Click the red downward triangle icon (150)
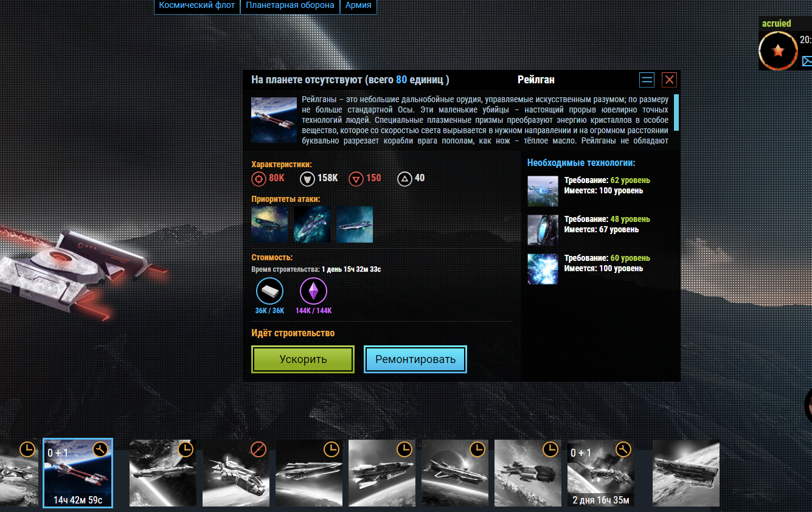This screenshot has width=812, height=512. [x=356, y=179]
